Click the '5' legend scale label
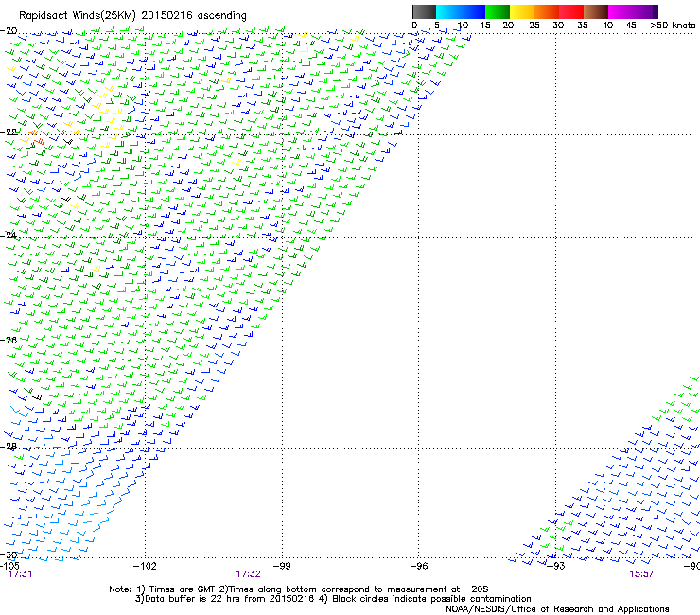The width and height of the screenshot is (700, 615). (x=437, y=26)
